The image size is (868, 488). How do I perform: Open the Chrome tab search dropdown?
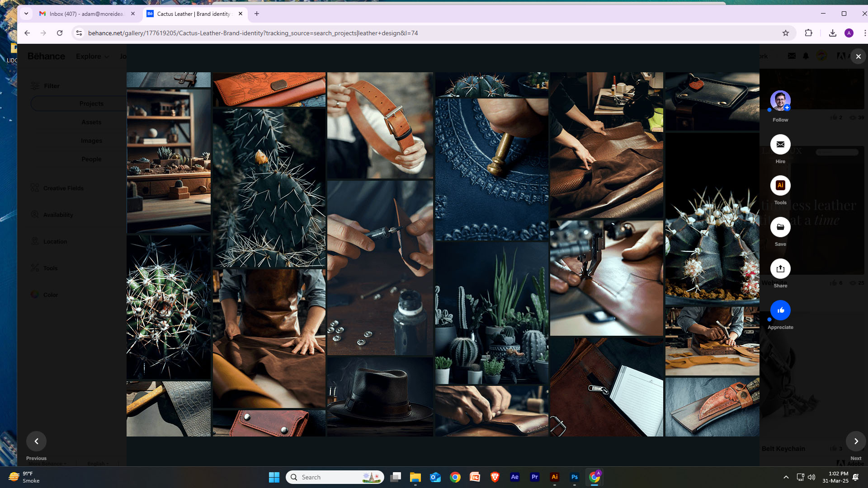click(26, 14)
